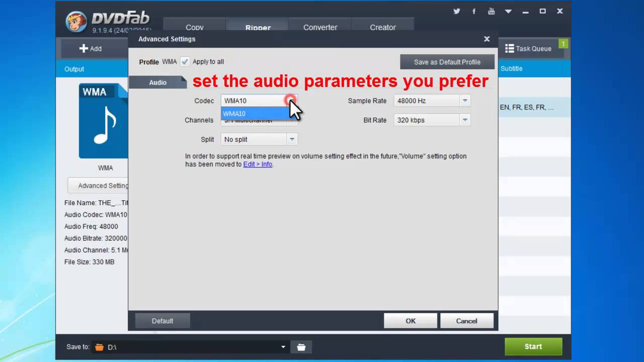Image resolution: width=644 pixels, height=362 pixels.
Task: Switch to the Creator tab
Action: click(x=383, y=27)
